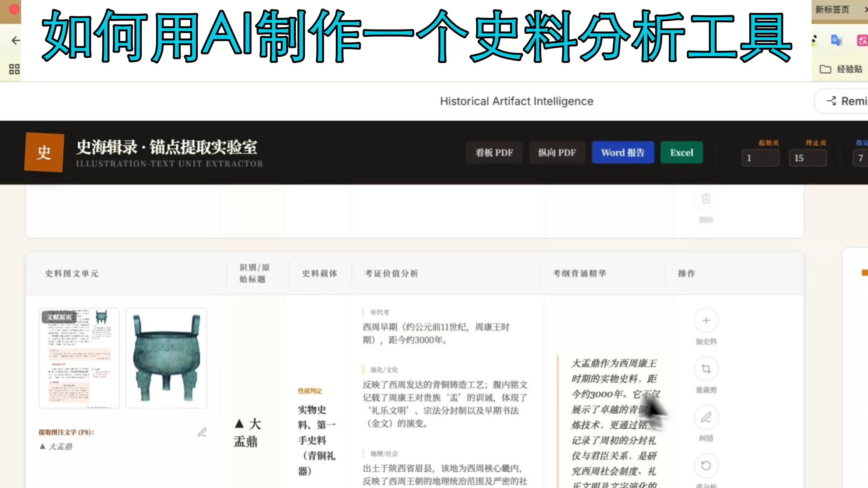This screenshot has width=868, height=488.
Task: Click the 纠错 pencil icon
Action: pyautogui.click(x=706, y=418)
